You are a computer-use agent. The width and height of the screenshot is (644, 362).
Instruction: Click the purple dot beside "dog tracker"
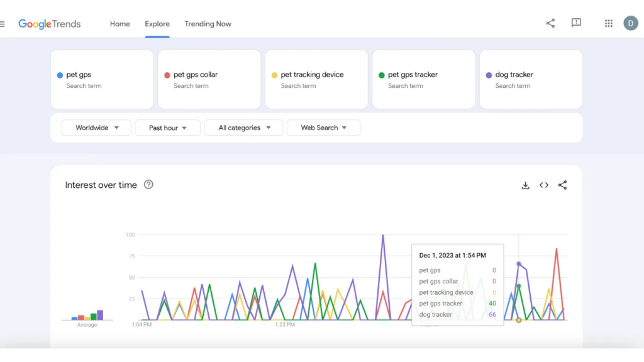coord(489,75)
